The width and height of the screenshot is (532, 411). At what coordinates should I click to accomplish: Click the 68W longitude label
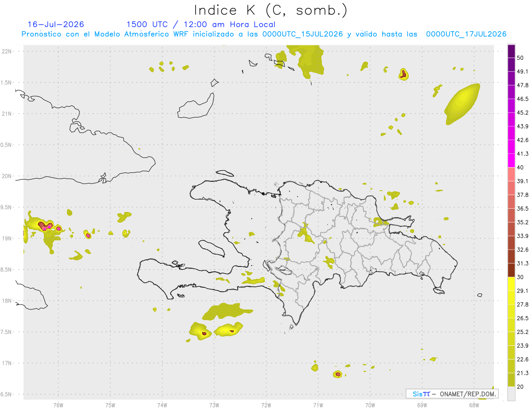click(x=474, y=405)
